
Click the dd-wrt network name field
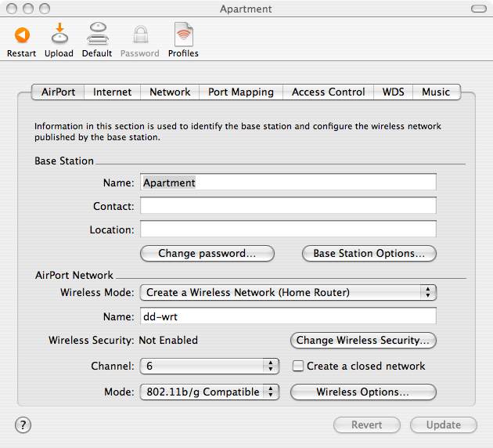point(288,316)
